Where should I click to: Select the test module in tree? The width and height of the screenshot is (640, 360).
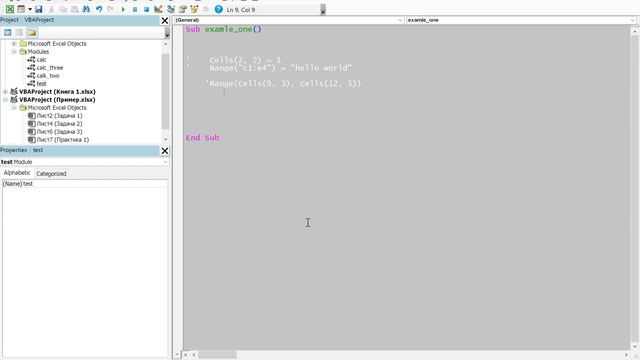pyautogui.click(x=41, y=84)
